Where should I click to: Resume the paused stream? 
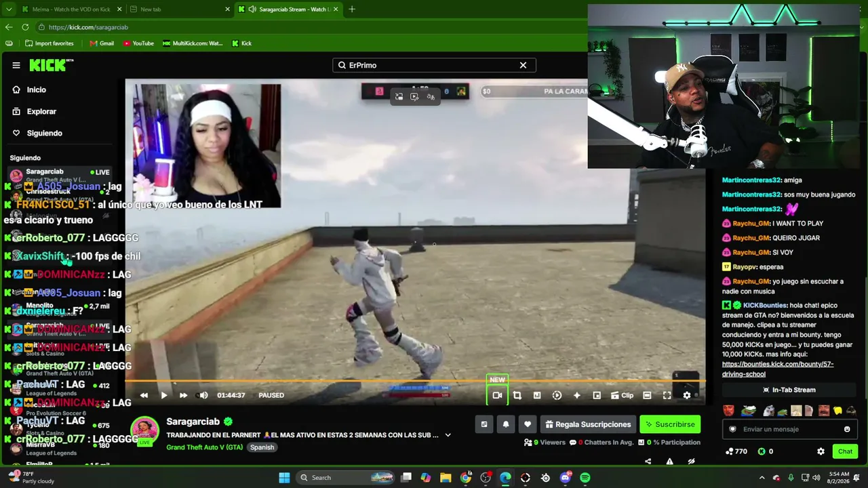click(163, 395)
